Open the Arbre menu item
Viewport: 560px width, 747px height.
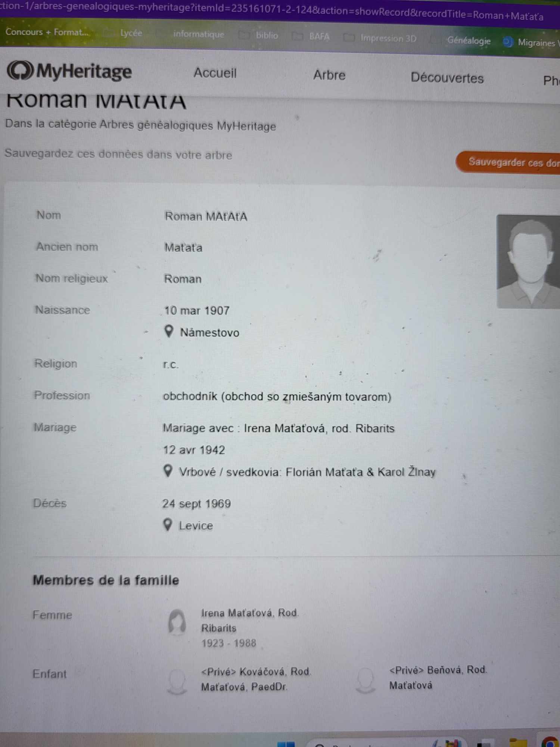click(x=329, y=75)
